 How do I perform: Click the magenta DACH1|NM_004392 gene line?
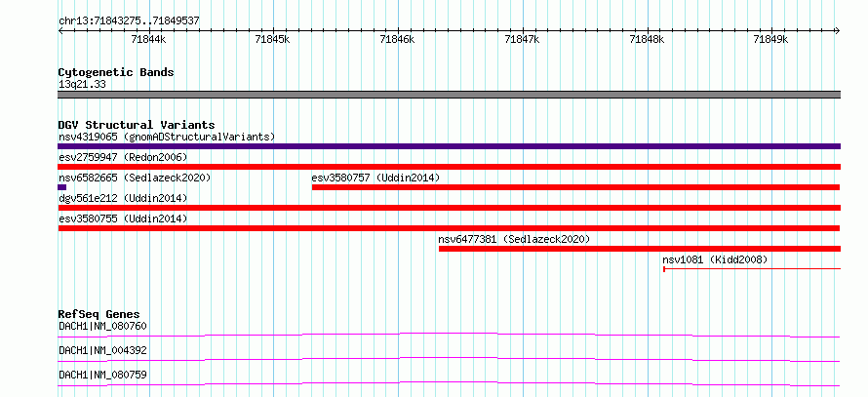pos(449,359)
